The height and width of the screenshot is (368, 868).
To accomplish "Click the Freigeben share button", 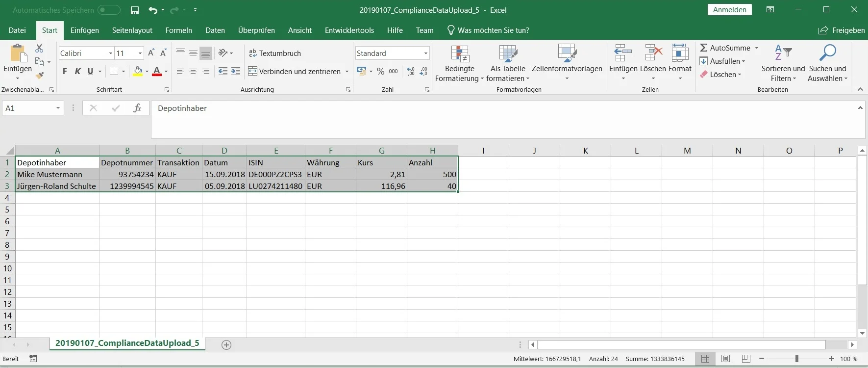I will (x=842, y=30).
